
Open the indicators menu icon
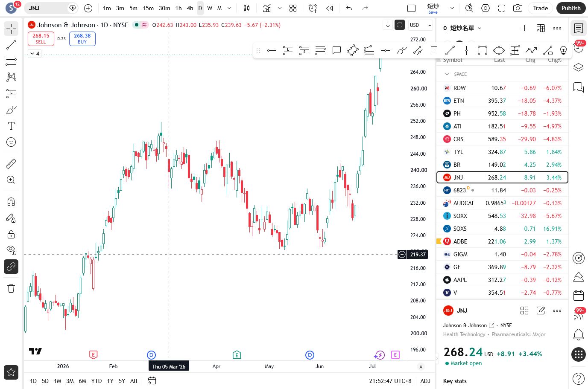[x=267, y=8]
